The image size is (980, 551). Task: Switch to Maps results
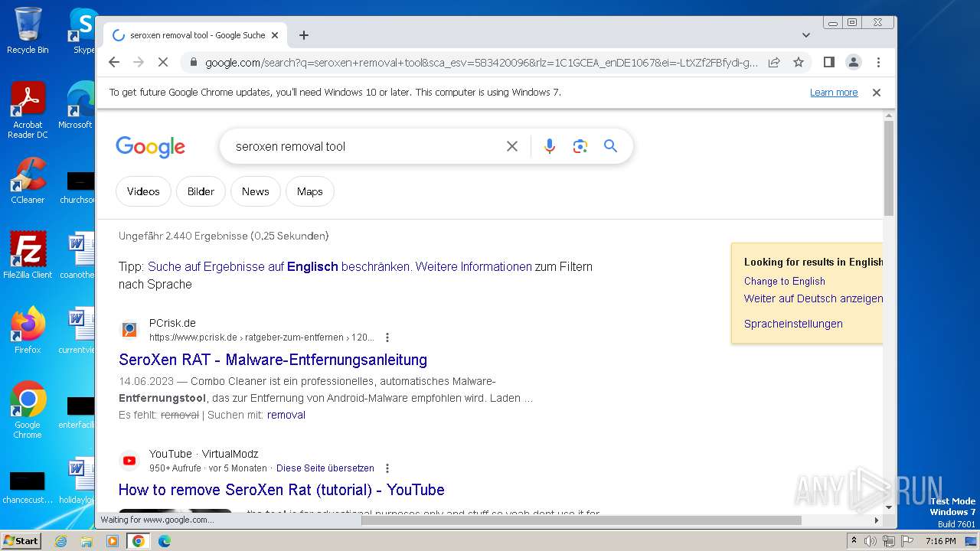pyautogui.click(x=310, y=191)
